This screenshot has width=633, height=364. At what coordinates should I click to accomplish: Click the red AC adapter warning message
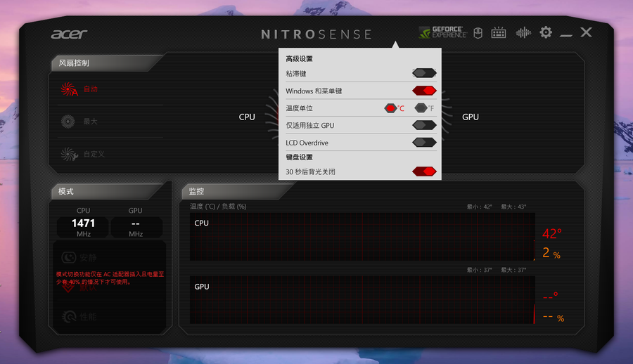coord(110,278)
